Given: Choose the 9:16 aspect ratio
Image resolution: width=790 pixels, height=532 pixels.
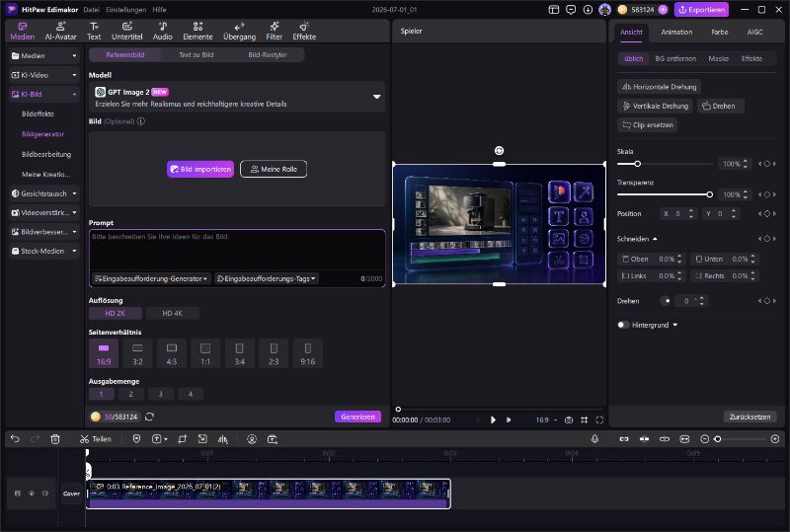Looking at the screenshot, I should pyautogui.click(x=308, y=353).
